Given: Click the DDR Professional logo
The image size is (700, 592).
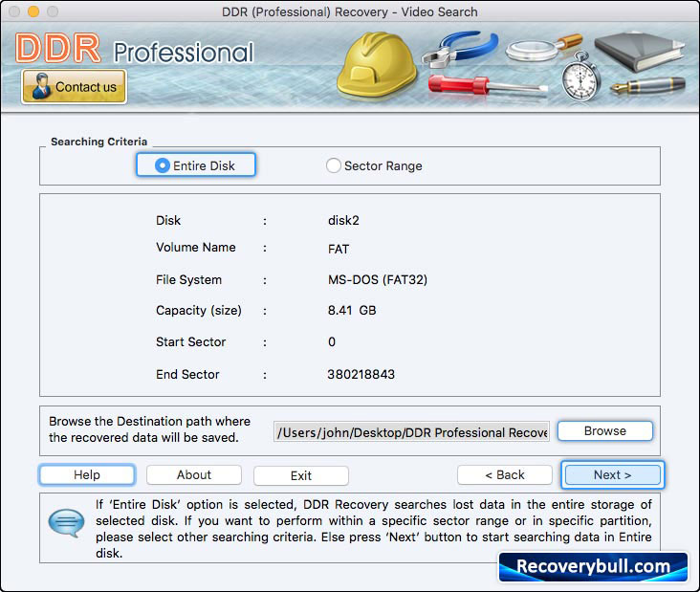Looking at the screenshot, I should tap(135, 49).
